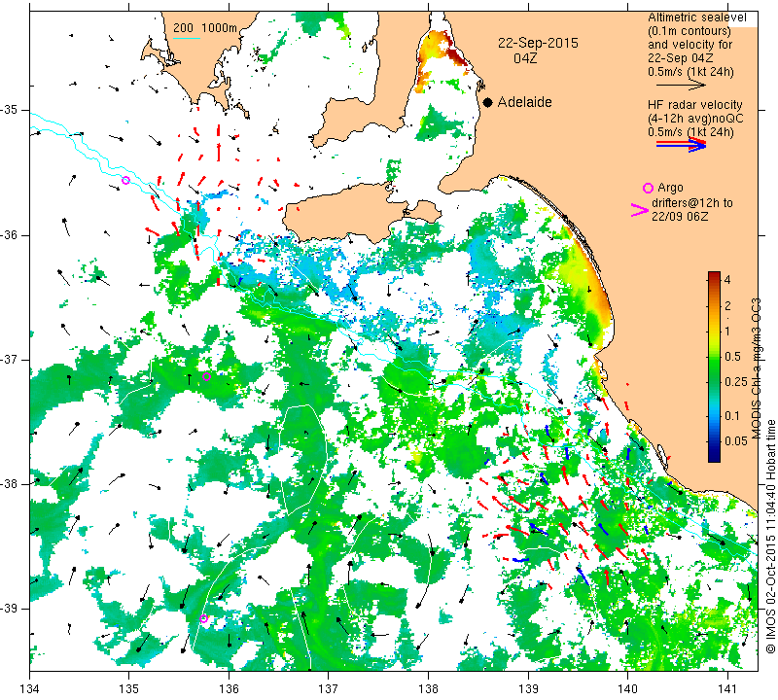This screenshot has width=778, height=700.
Task: Click the HF radar velocity legend text
Action: [694, 105]
